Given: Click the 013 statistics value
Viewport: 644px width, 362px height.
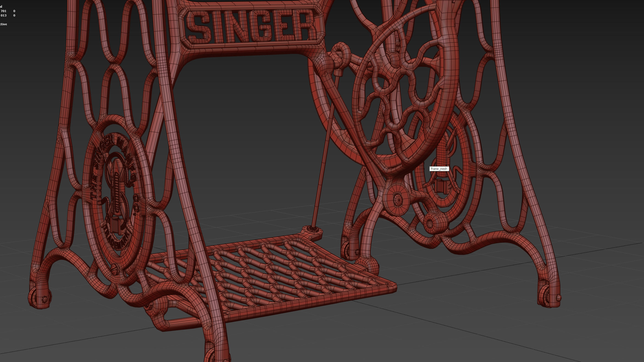Looking at the screenshot, I should [3, 15].
